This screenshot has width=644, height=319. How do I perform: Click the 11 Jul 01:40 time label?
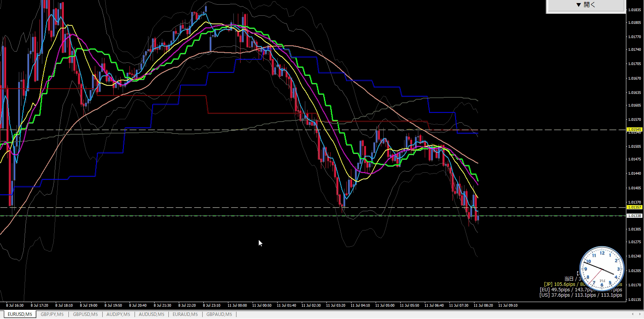coord(286,306)
